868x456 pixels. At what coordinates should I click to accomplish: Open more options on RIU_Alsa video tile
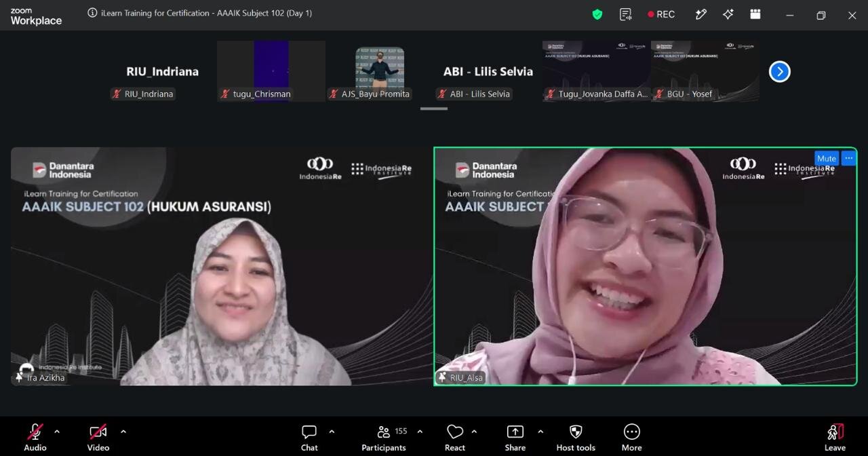coord(848,158)
